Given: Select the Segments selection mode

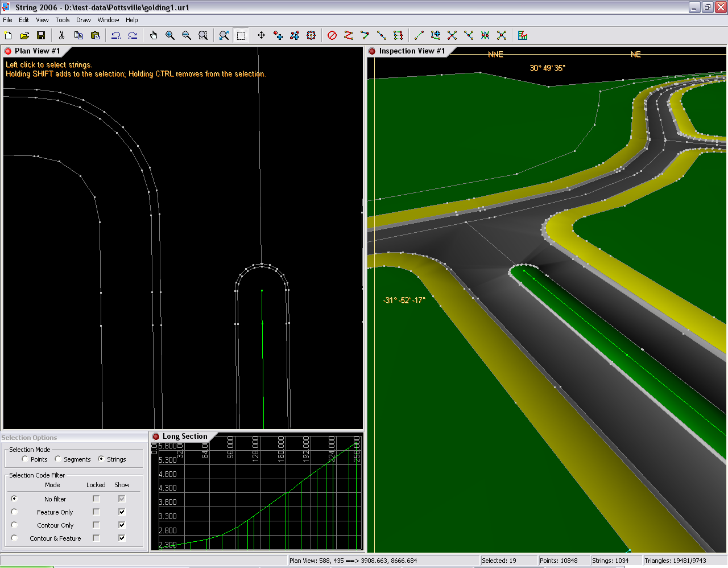Looking at the screenshot, I should 58,459.
